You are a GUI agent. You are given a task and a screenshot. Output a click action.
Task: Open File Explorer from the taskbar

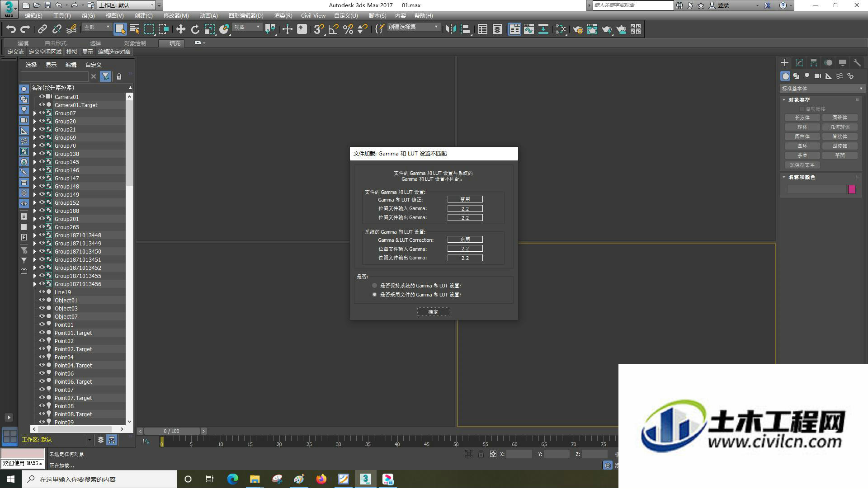click(255, 479)
